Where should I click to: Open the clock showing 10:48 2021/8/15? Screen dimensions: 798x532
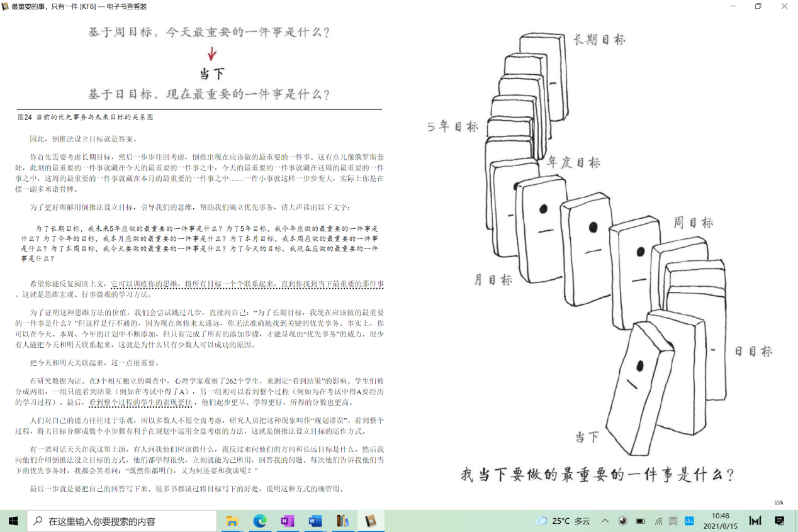(x=720, y=521)
